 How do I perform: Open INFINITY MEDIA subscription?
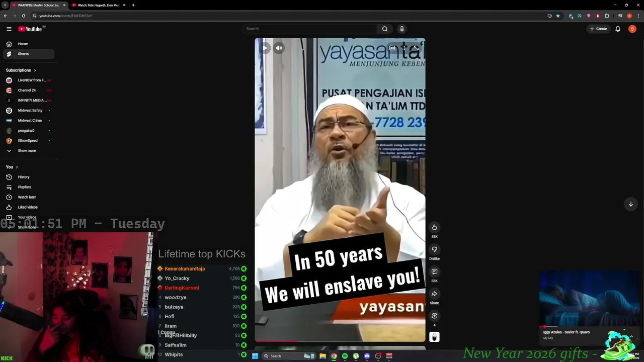(x=28, y=101)
